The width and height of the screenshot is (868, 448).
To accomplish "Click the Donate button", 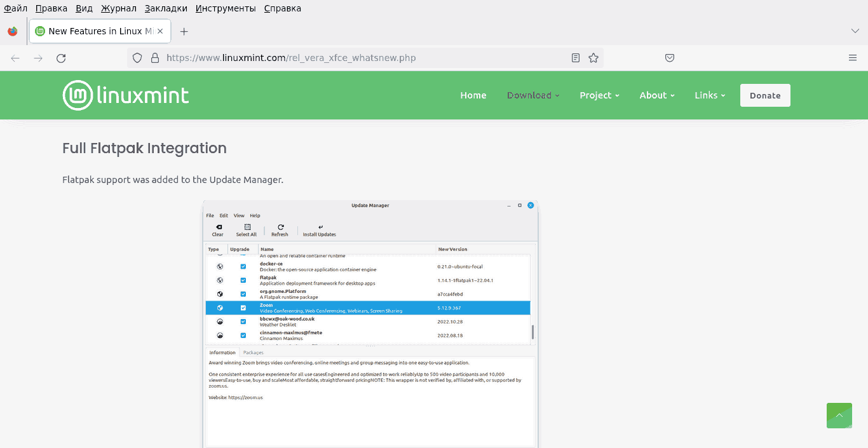I will 765,95.
